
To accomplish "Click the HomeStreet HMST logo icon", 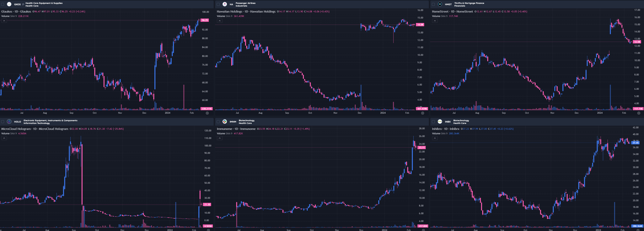I will pyautogui.click(x=440, y=4).
